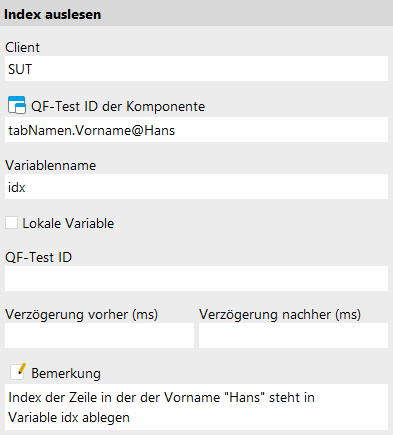Screen dimensions: 393x435
Task: Click the Verzögerung nachher (ms) label
Action: 280,314
